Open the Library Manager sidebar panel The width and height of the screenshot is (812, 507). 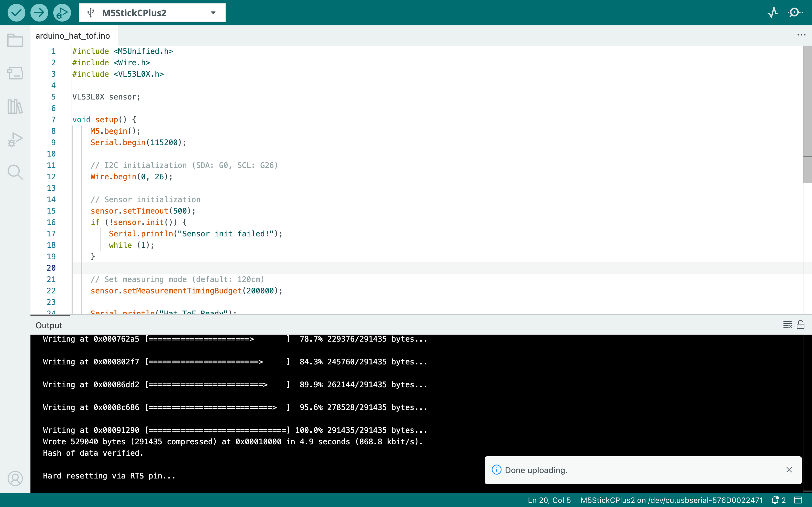tap(15, 106)
